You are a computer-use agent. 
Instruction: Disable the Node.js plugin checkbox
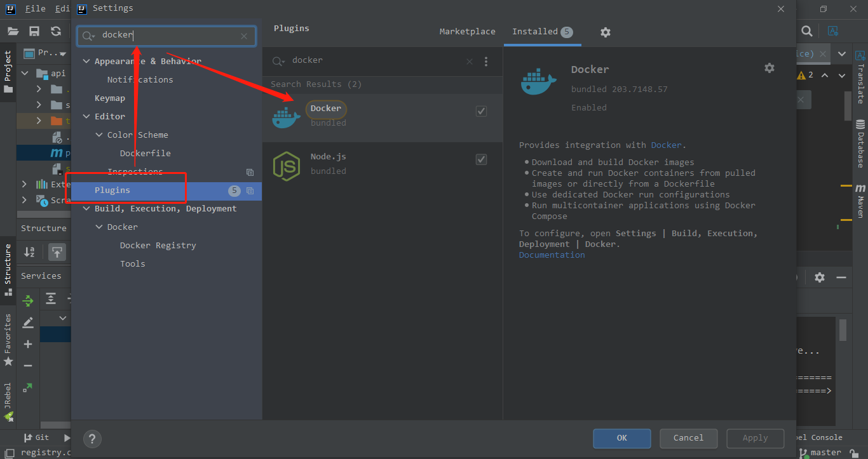(x=481, y=159)
